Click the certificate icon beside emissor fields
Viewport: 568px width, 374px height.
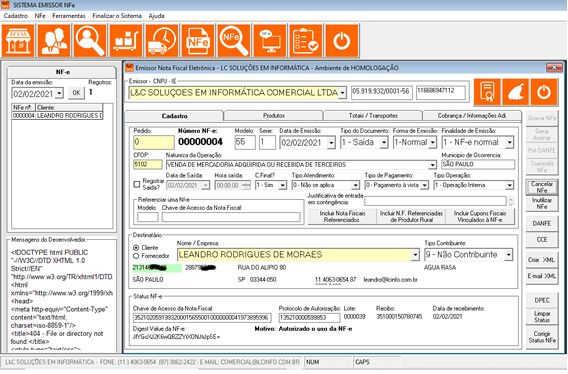[487, 92]
